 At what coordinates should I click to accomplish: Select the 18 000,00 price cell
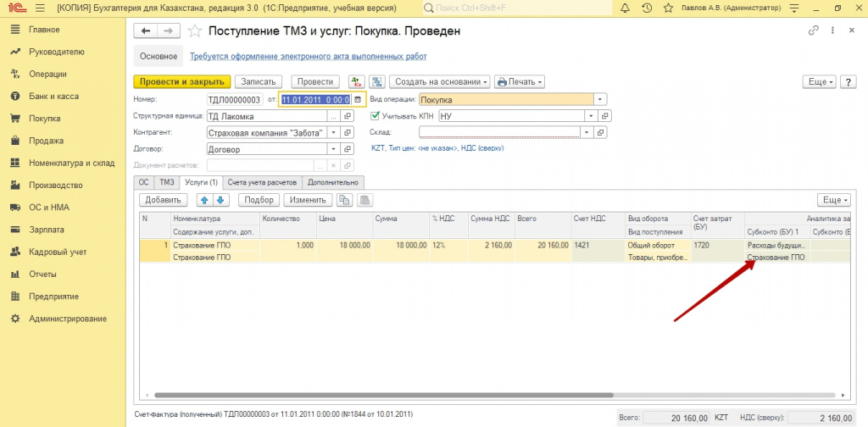[x=344, y=245]
